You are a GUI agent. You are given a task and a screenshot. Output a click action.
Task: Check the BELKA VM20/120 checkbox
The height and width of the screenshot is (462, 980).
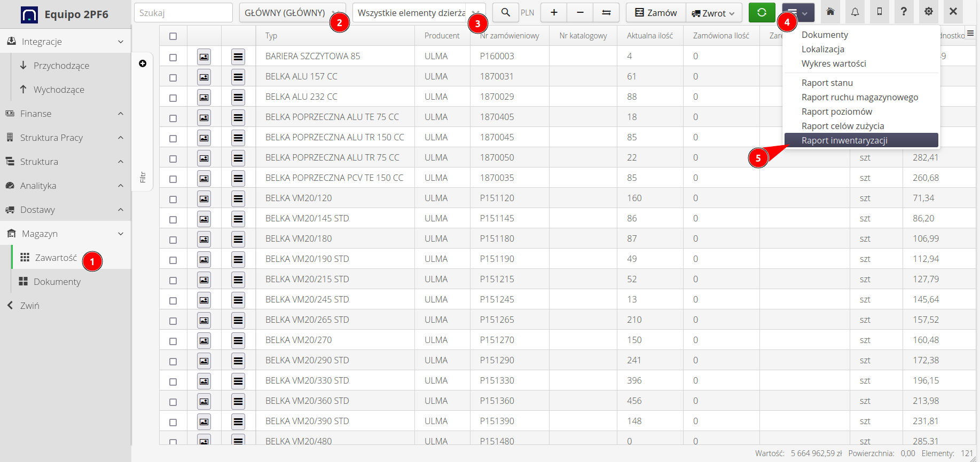(x=173, y=199)
